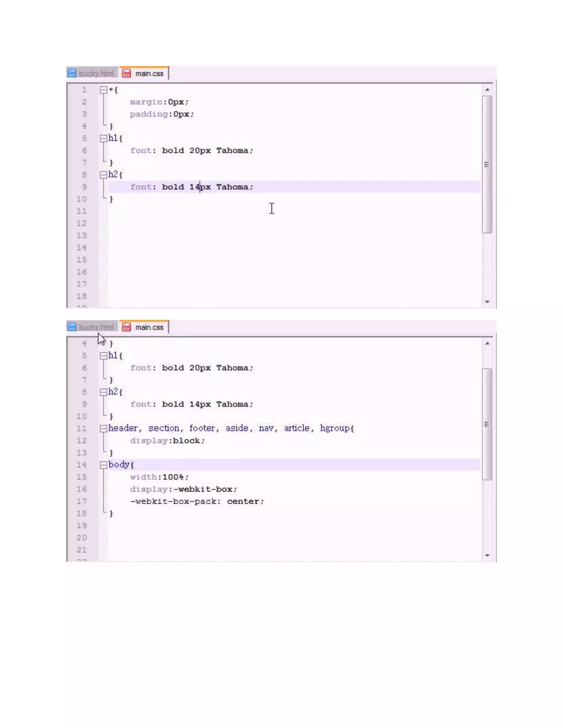
Task: Click line number 1 in the gutter
Action: (x=84, y=90)
